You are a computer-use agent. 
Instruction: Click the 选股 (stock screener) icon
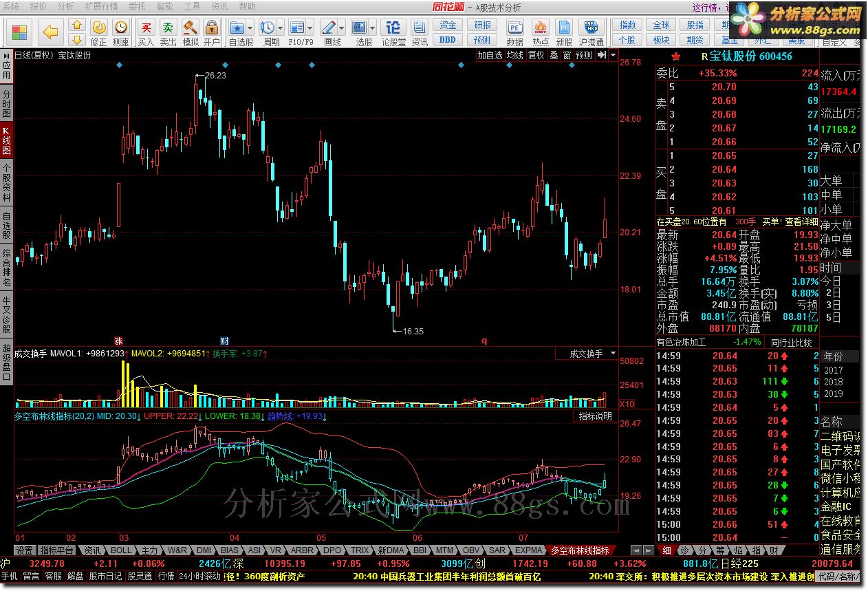pos(359,28)
